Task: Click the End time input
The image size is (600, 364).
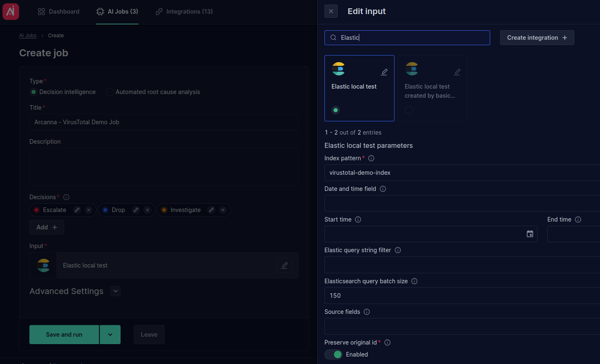Action: tap(573, 234)
